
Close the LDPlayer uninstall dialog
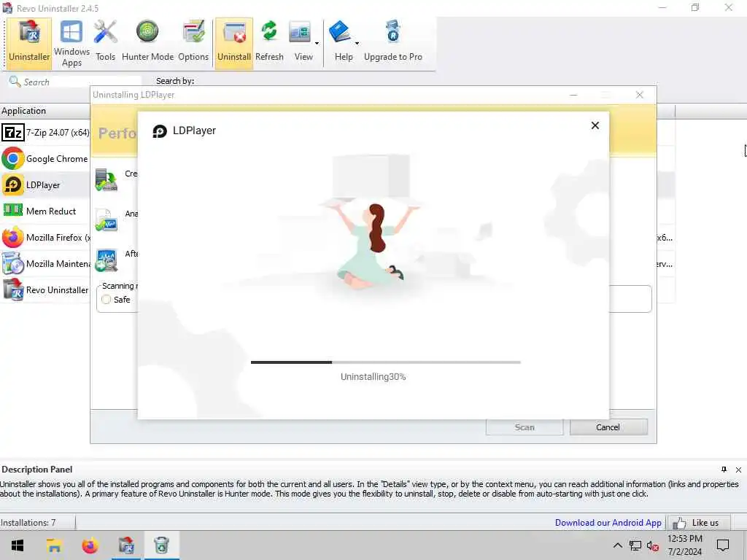click(595, 125)
